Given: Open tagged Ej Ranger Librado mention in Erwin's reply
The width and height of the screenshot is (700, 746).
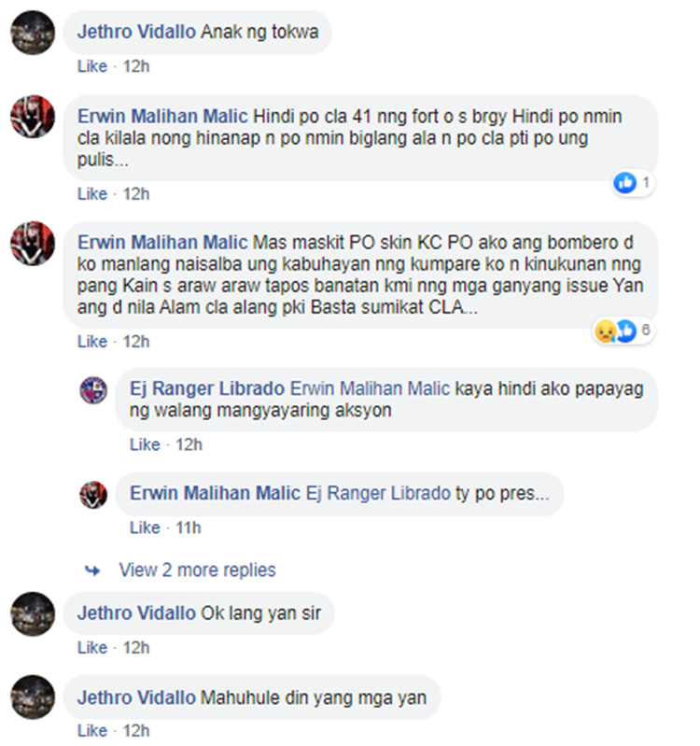Looking at the screenshot, I should (378, 493).
